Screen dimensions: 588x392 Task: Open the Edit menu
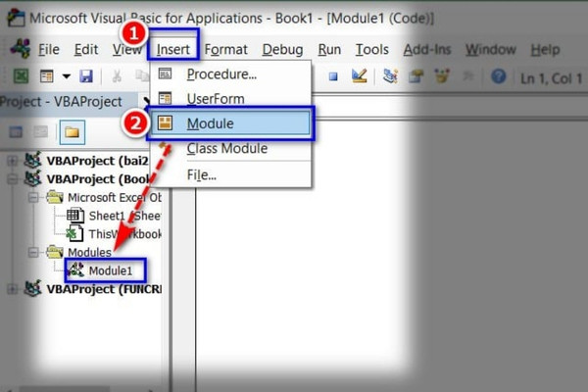tap(86, 50)
